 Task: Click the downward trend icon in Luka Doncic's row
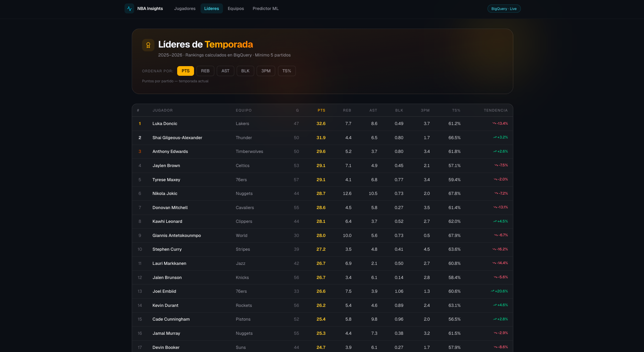pyautogui.click(x=494, y=123)
